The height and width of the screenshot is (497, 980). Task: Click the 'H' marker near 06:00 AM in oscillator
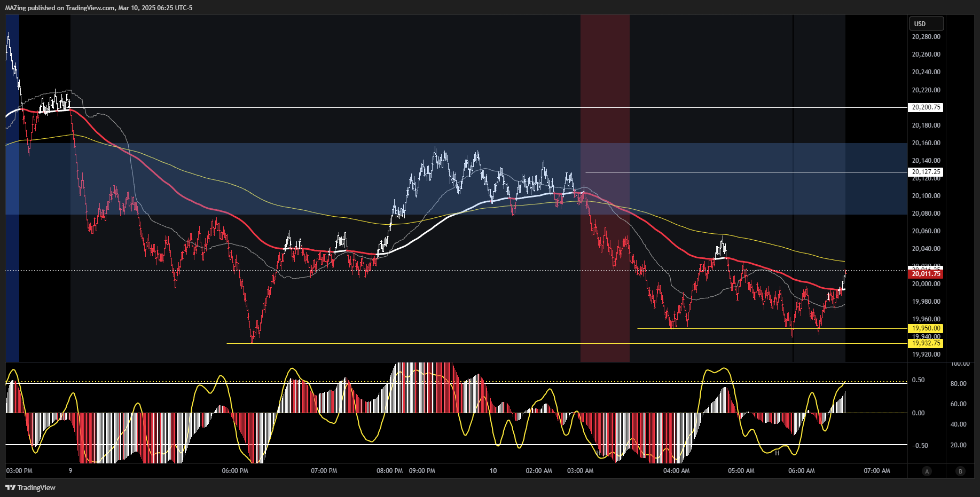pyautogui.click(x=777, y=453)
